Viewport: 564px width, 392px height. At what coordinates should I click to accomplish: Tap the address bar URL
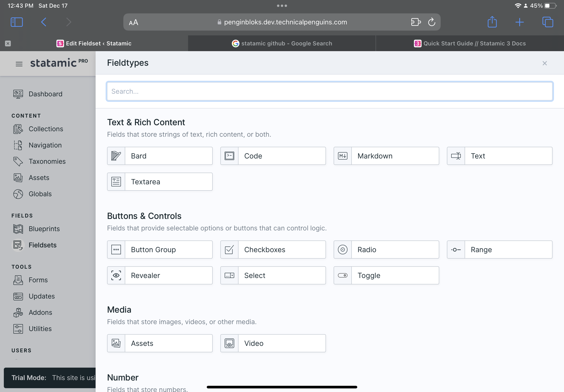[x=282, y=22]
